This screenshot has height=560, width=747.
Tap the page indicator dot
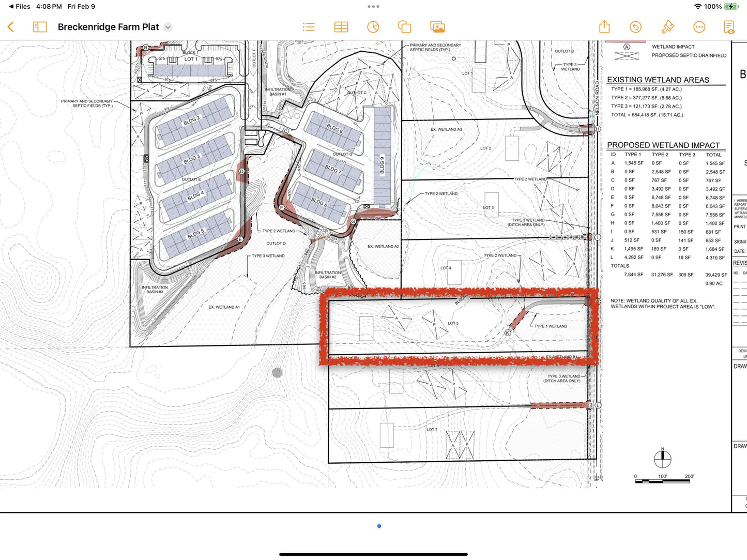[x=379, y=526]
